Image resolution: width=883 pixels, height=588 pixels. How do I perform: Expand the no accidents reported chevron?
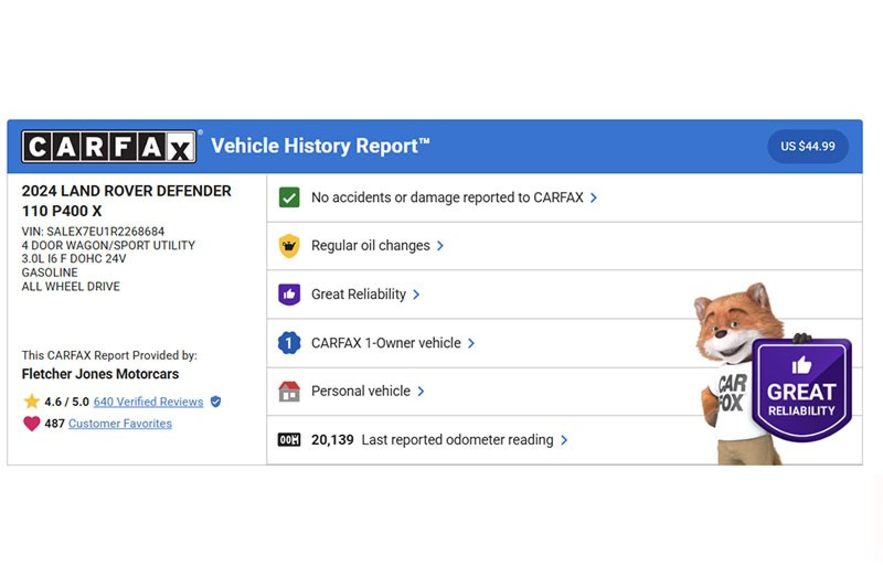click(x=594, y=197)
